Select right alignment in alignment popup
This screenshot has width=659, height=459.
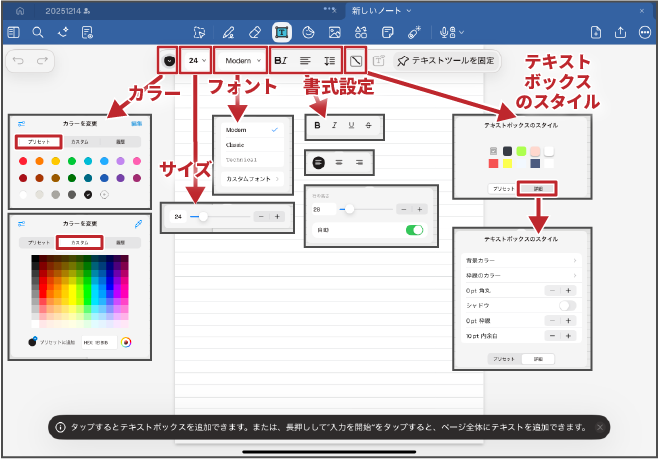pyautogui.click(x=359, y=162)
